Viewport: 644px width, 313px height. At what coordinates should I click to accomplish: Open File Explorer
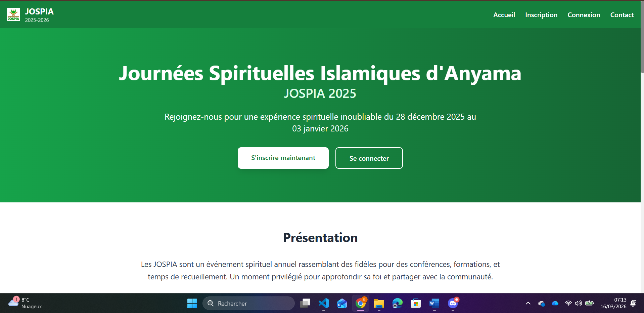[379, 303]
